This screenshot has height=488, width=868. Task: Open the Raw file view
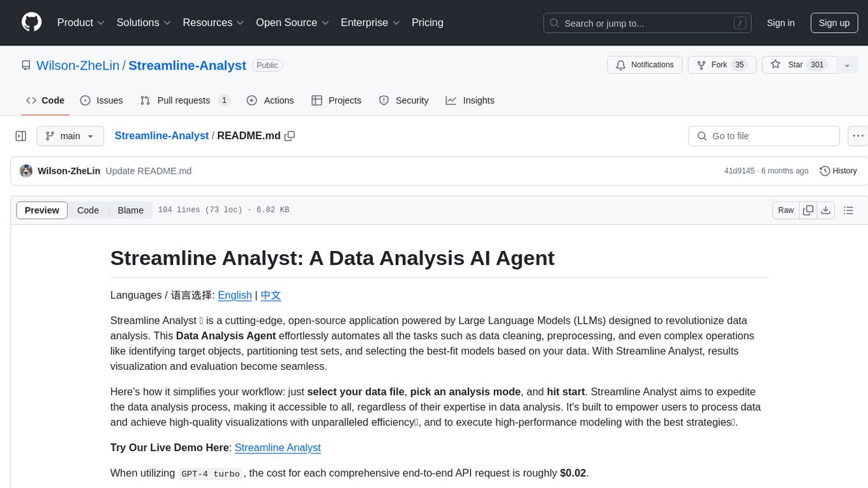pyautogui.click(x=786, y=210)
